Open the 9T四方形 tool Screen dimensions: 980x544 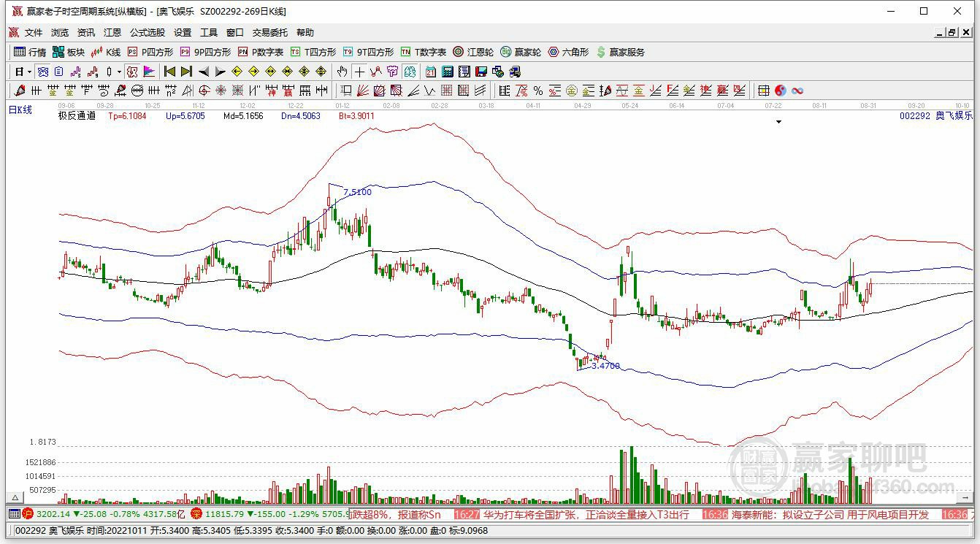[x=368, y=52]
